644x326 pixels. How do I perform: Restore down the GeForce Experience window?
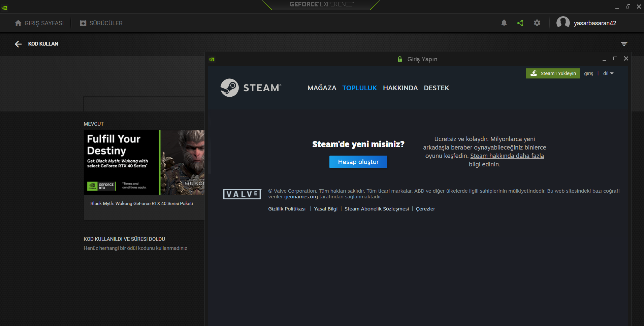pos(628,6)
